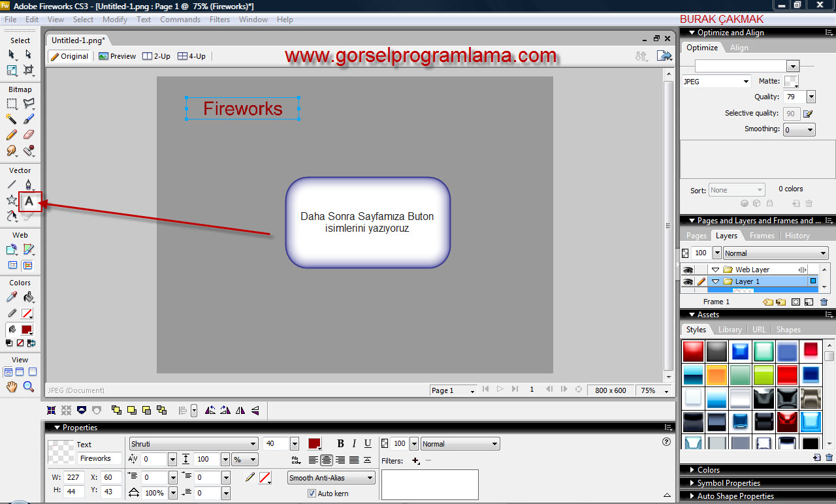Switch to the Frames tab
836x504 pixels.
point(762,236)
